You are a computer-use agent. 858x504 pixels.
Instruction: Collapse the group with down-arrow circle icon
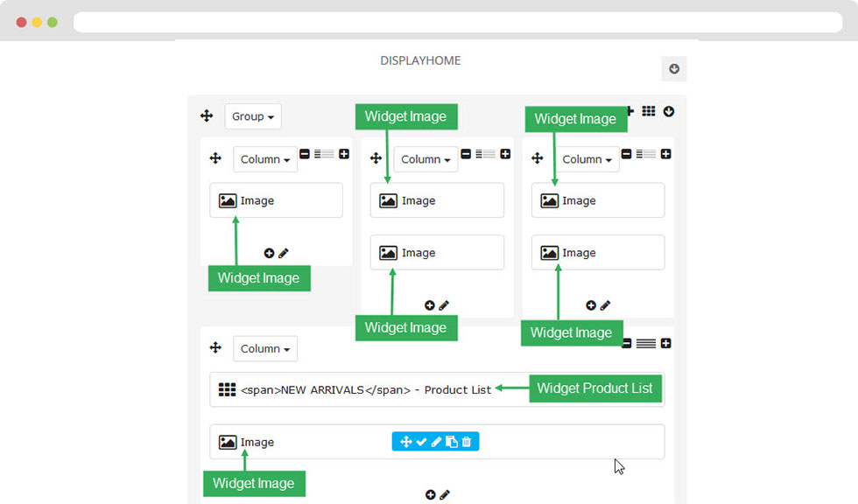click(669, 111)
